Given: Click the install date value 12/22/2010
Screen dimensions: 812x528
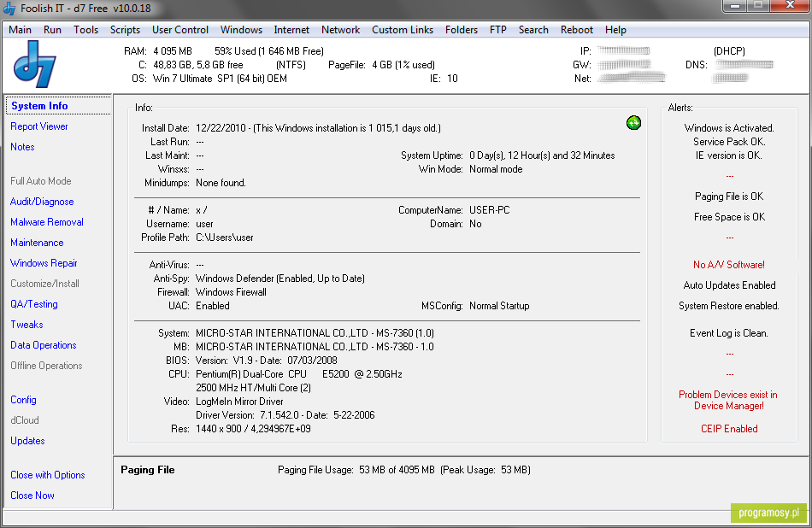Looking at the screenshot, I should [221, 128].
